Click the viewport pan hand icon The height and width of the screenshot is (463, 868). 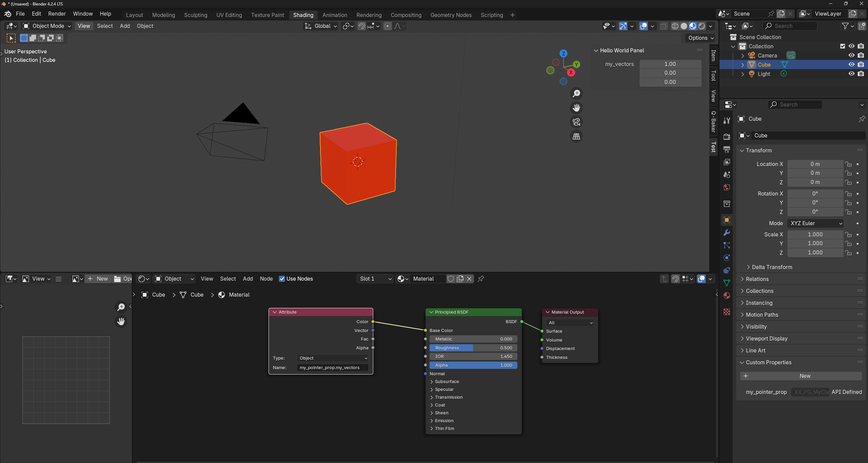[x=576, y=108]
